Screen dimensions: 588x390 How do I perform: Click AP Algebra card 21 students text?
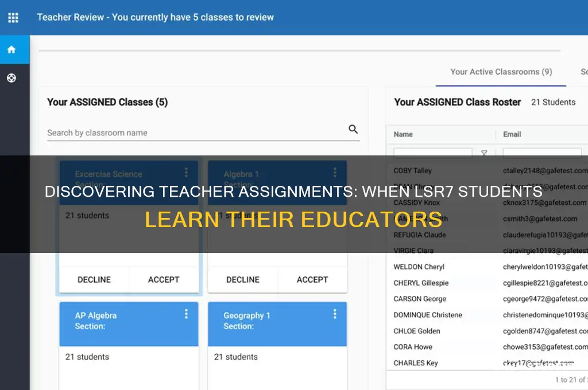click(87, 357)
